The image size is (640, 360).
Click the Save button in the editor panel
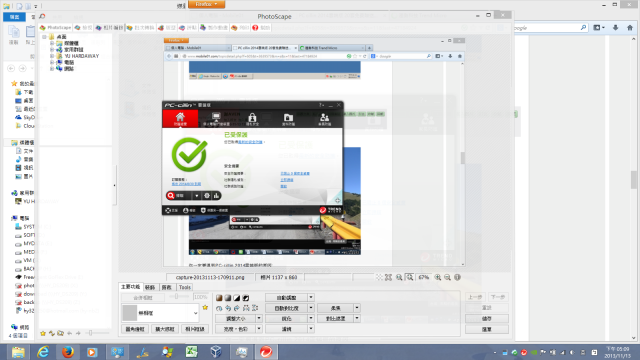point(487,318)
